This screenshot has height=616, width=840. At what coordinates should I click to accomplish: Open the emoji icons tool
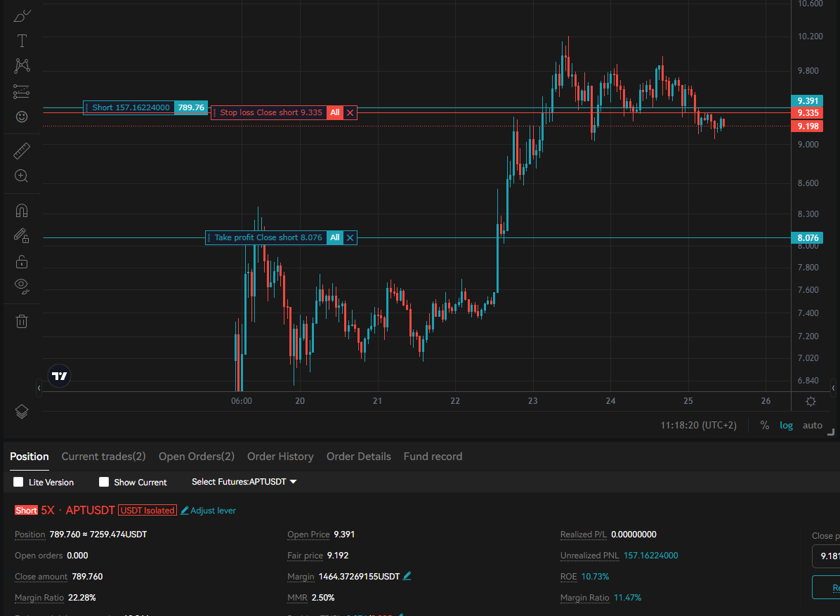click(22, 117)
